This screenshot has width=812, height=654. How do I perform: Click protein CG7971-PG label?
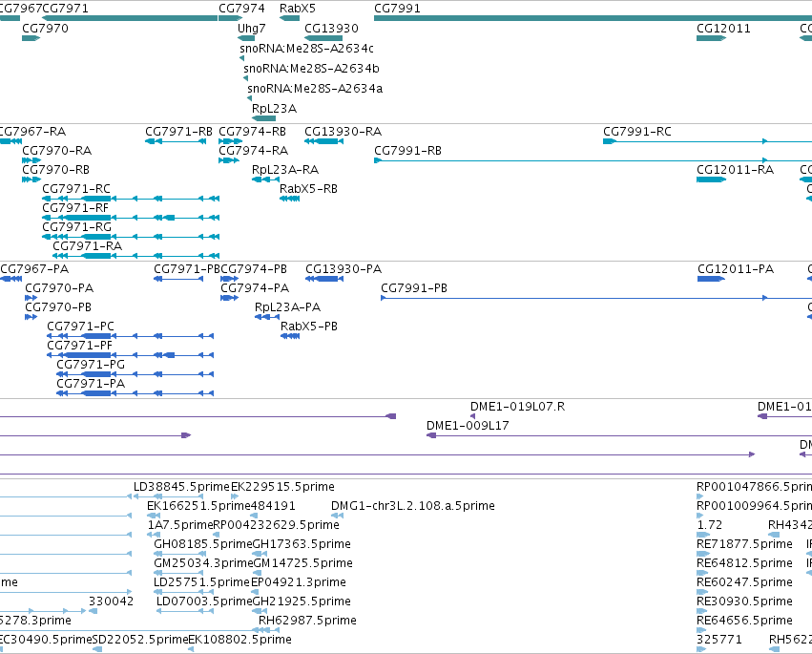91,366
